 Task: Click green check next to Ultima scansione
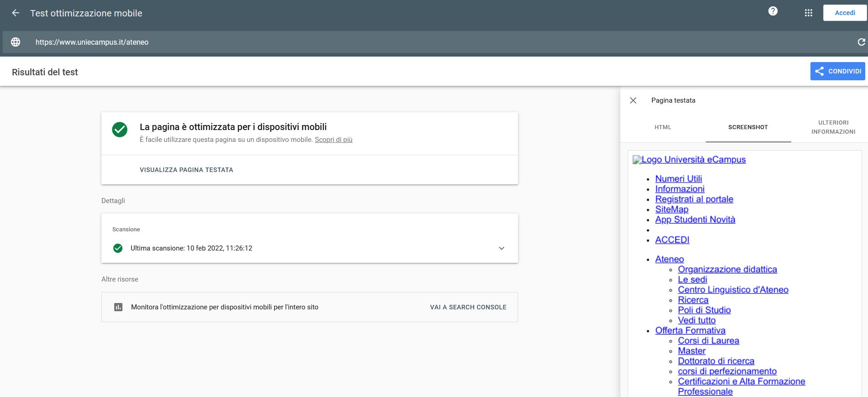[118, 248]
